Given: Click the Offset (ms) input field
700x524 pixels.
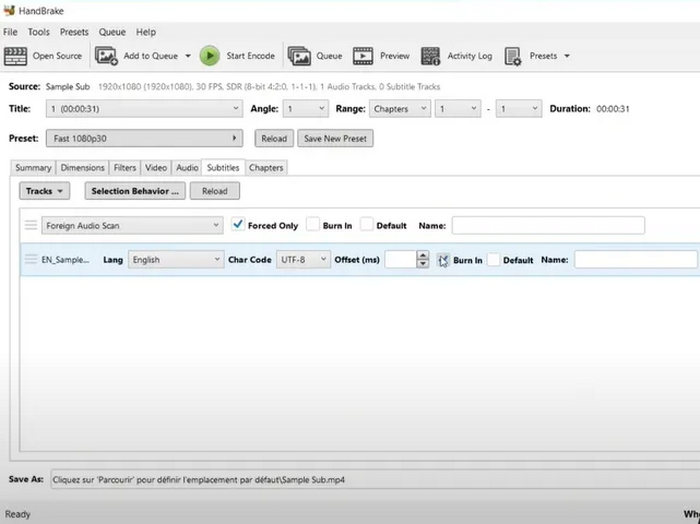Looking at the screenshot, I should [401, 260].
